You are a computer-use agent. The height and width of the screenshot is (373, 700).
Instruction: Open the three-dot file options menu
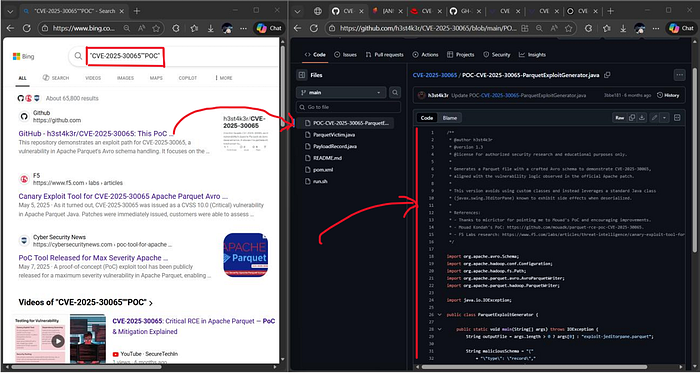[x=679, y=75]
